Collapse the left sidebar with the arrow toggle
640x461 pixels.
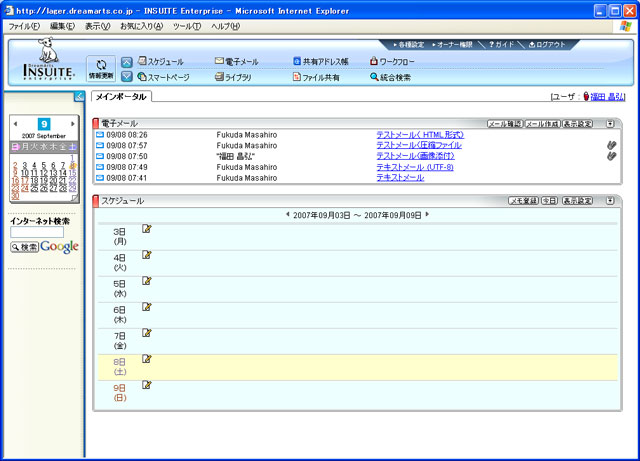tap(80, 97)
